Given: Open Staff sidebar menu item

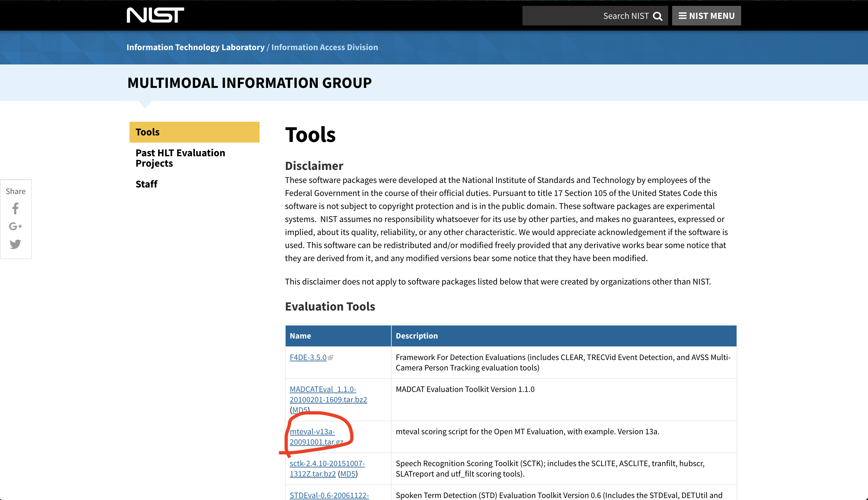Looking at the screenshot, I should pos(146,184).
